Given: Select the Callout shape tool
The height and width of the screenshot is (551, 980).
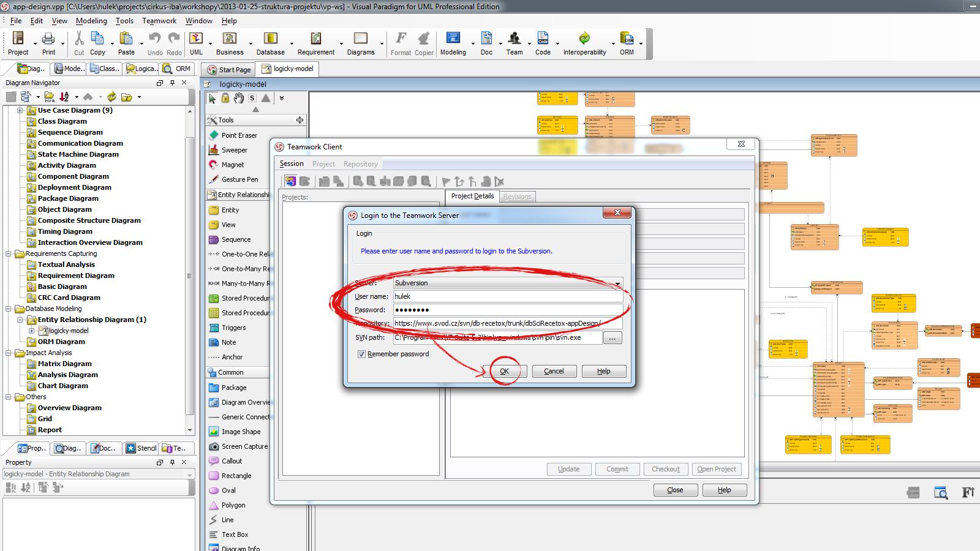Looking at the screenshot, I should tap(232, 461).
